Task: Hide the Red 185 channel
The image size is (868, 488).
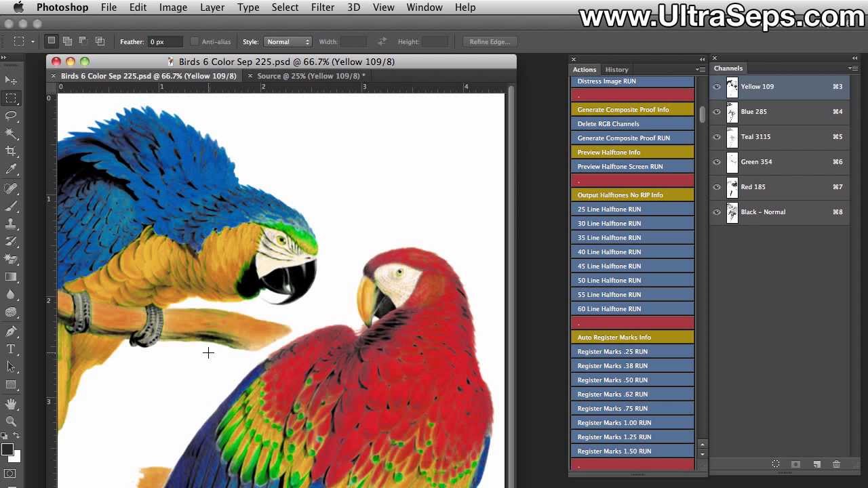Action: tap(717, 187)
